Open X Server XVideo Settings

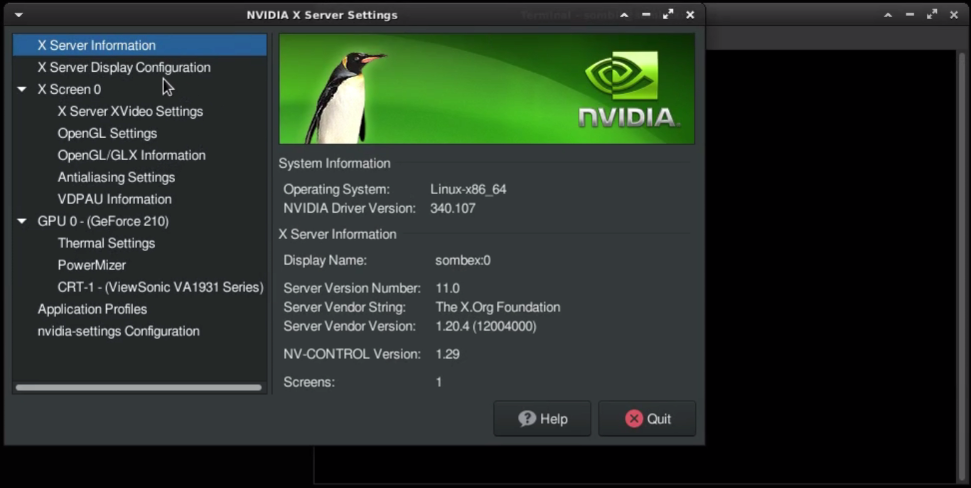[130, 111]
